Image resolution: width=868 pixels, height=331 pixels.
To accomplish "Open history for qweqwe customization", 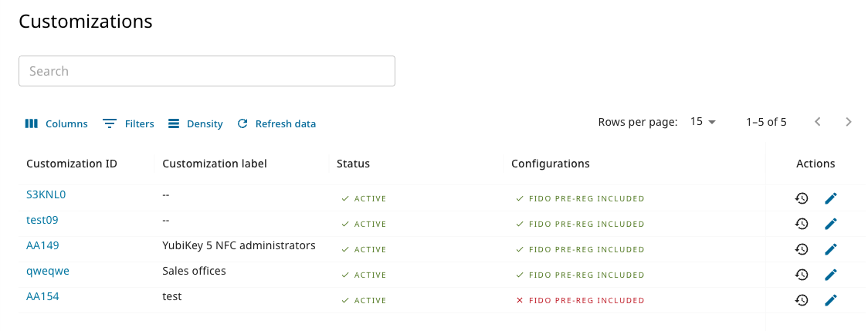I will pyautogui.click(x=802, y=275).
